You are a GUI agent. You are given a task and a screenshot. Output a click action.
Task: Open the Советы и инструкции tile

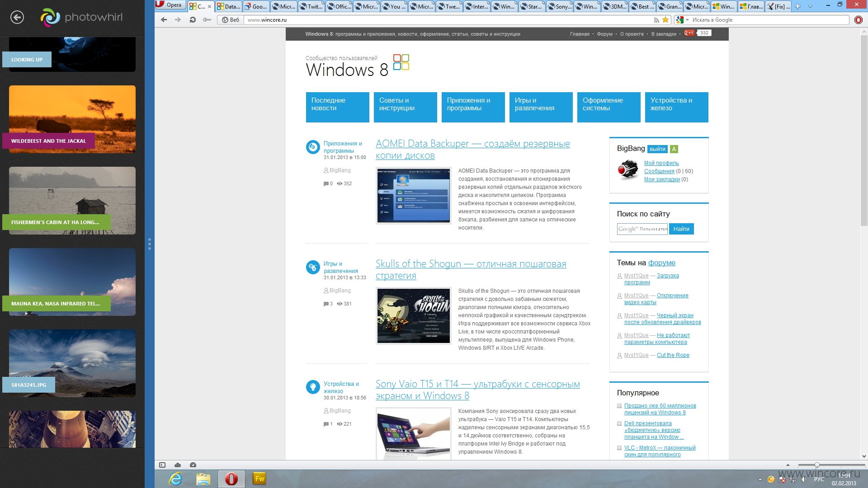click(x=406, y=107)
